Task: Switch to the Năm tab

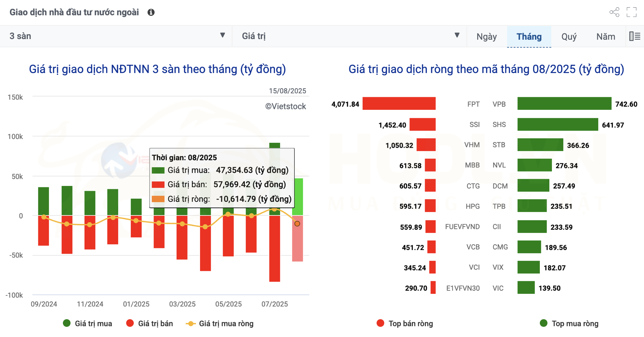Action: point(605,37)
